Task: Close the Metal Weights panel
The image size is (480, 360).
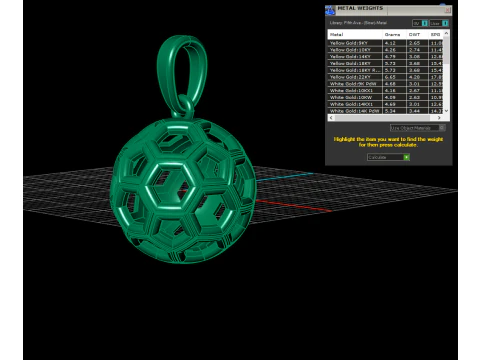Action: coord(447,10)
